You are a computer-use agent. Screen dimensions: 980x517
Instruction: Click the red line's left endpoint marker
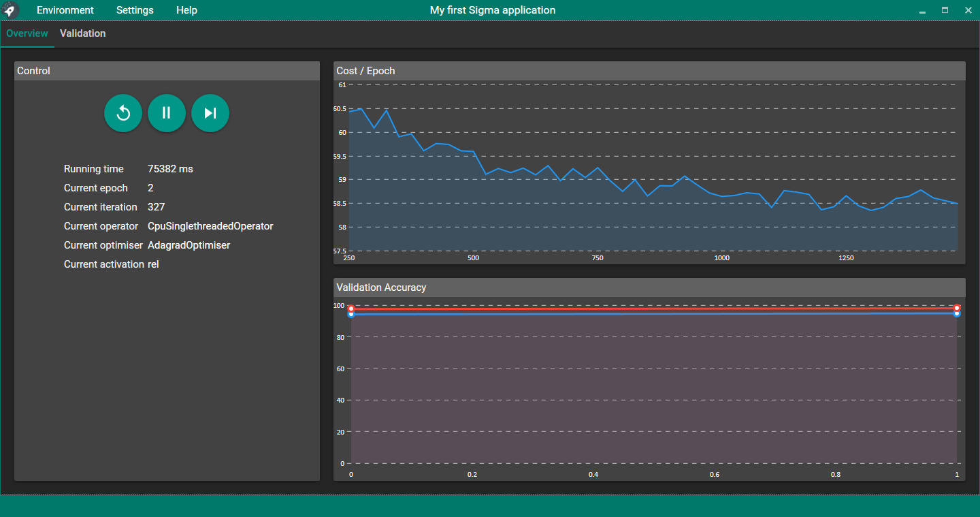pyautogui.click(x=351, y=309)
